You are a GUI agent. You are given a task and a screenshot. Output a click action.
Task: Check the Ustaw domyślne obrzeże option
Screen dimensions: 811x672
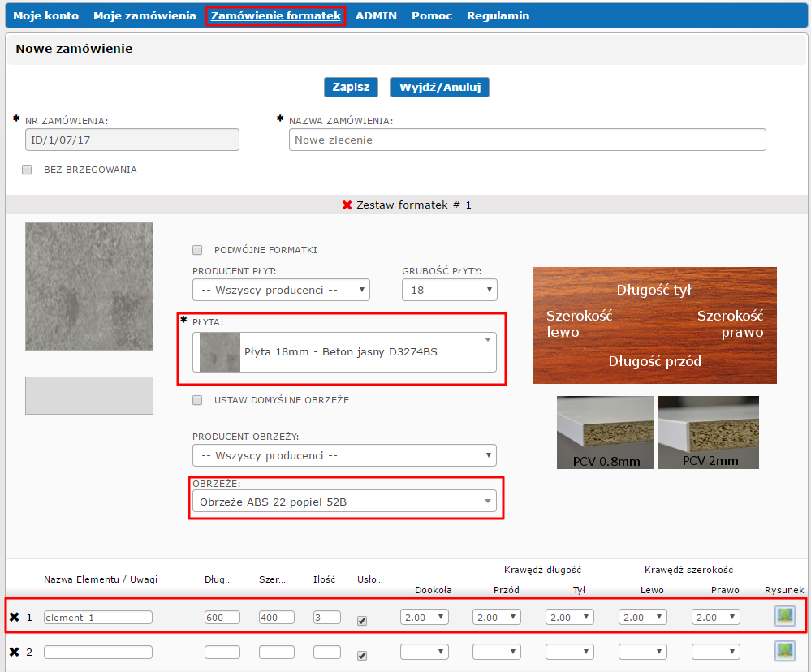click(x=197, y=400)
